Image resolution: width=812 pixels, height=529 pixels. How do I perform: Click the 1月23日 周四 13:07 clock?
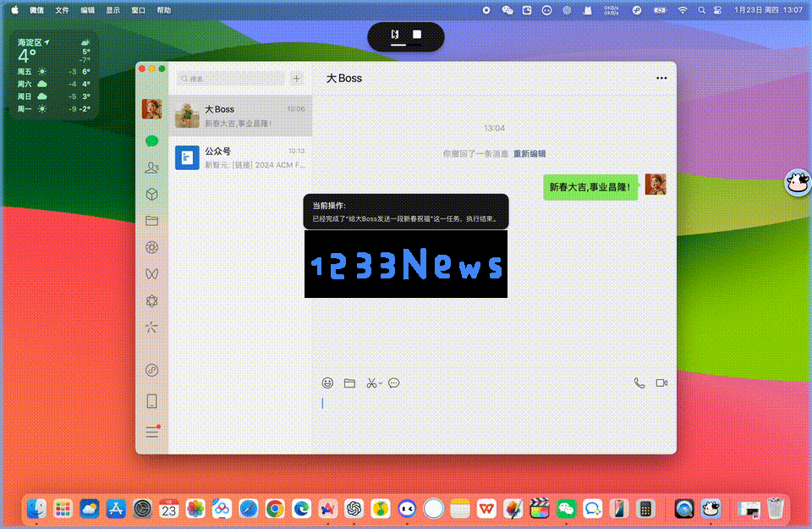pos(768,10)
